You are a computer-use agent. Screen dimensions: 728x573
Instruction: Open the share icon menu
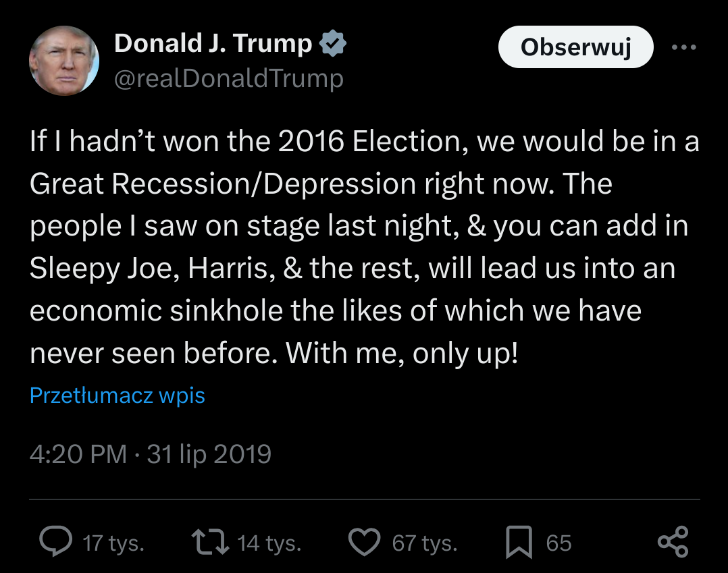pos(673,542)
